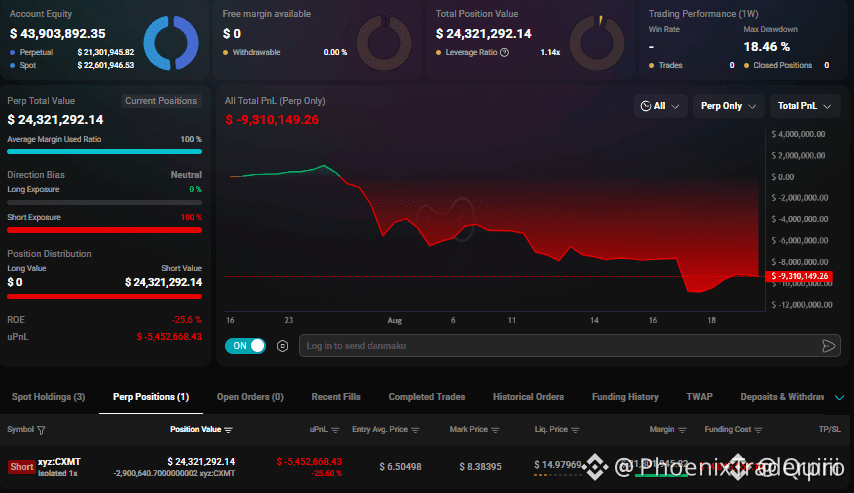Screen dimensions: 854x493
Task: Click the ROE -25.6 % value
Action: pos(186,320)
